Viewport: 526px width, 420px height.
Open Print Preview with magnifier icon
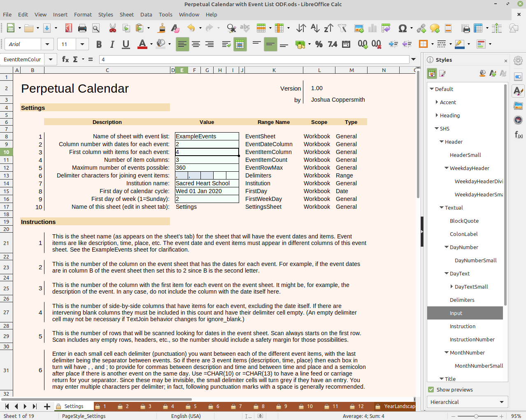(x=96, y=28)
